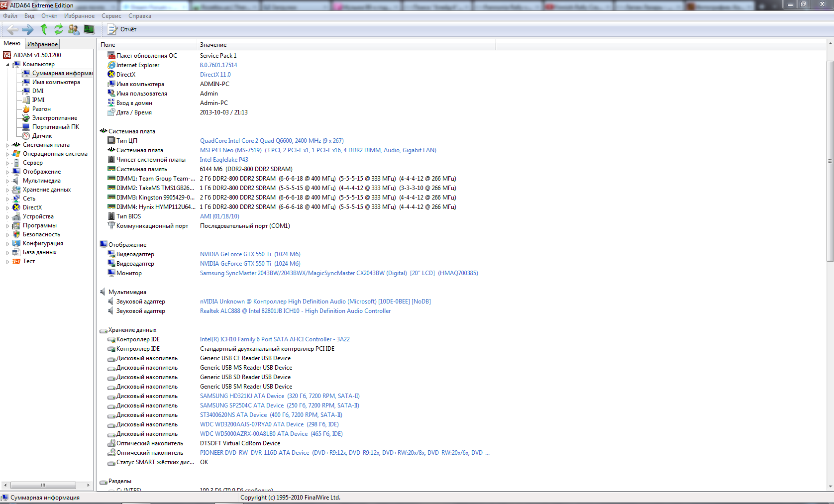Expand the Устройства tree node
This screenshot has width=834, height=504.
7,217
